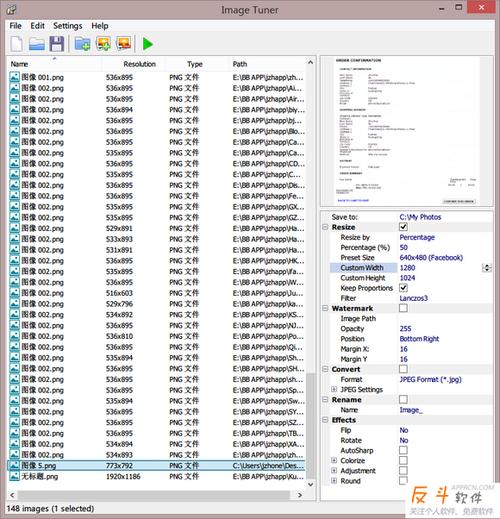Click Add Folder toolbar icon

[x=82, y=44]
